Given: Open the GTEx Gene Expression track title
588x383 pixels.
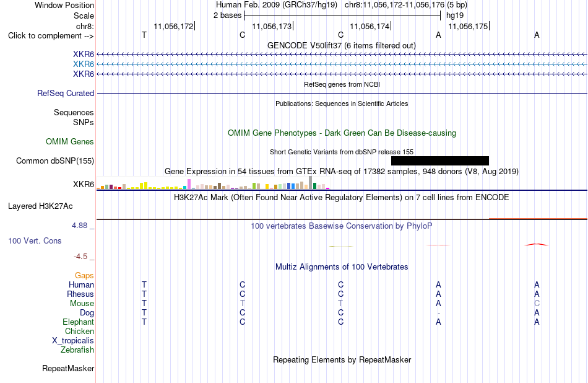Looking at the screenshot, I should [x=342, y=171].
